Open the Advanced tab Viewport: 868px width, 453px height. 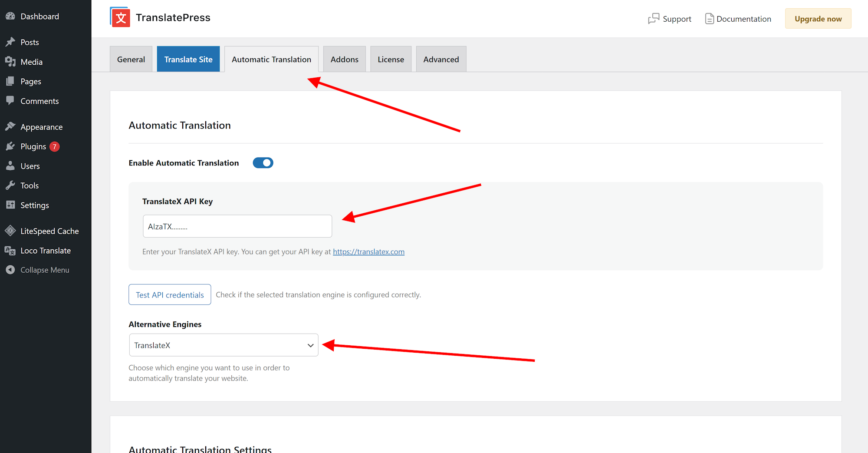[441, 59]
